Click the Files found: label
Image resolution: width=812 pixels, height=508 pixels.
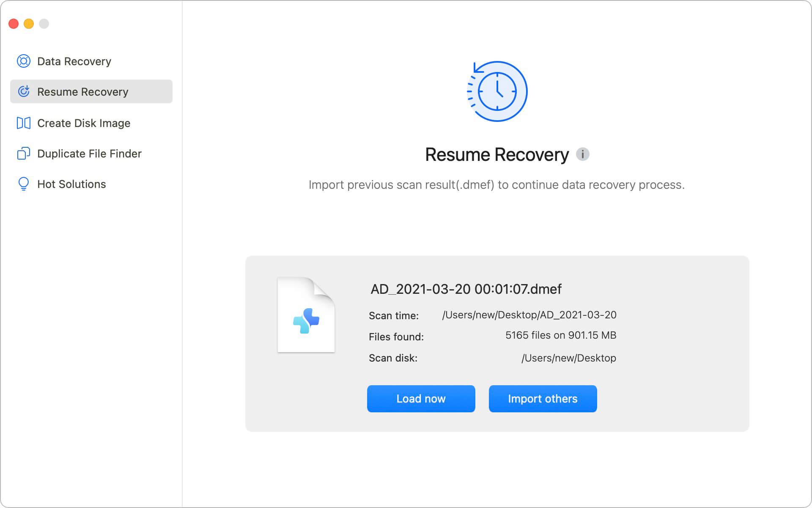coord(396,337)
